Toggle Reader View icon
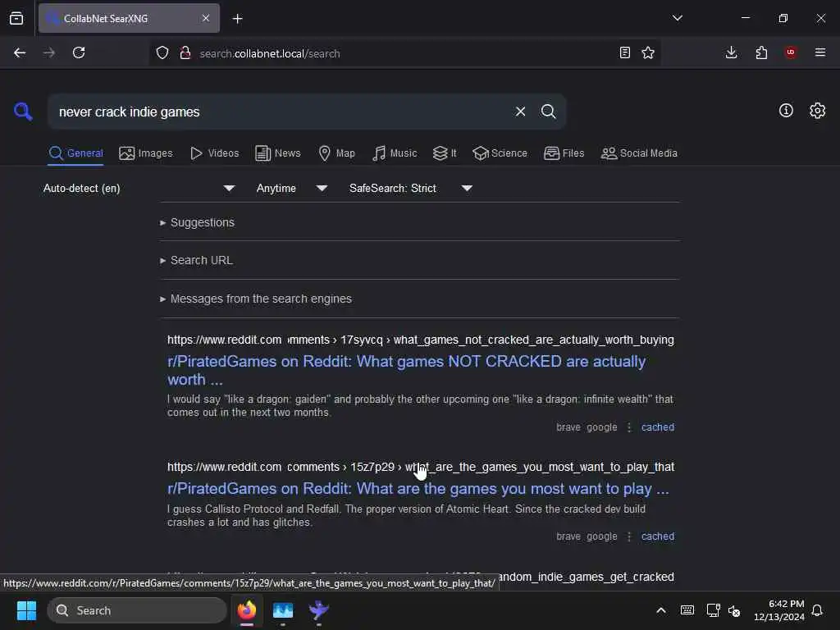The width and height of the screenshot is (840, 630). point(624,52)
